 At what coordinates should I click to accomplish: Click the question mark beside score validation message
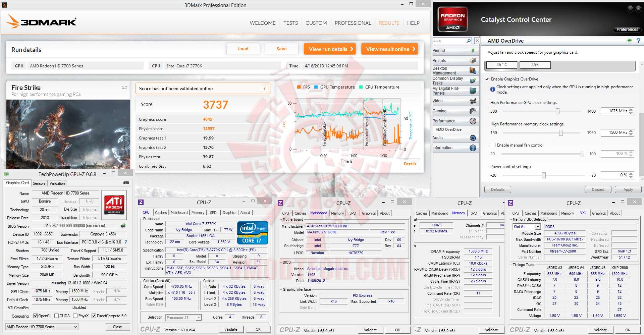[x=264, y=89]
